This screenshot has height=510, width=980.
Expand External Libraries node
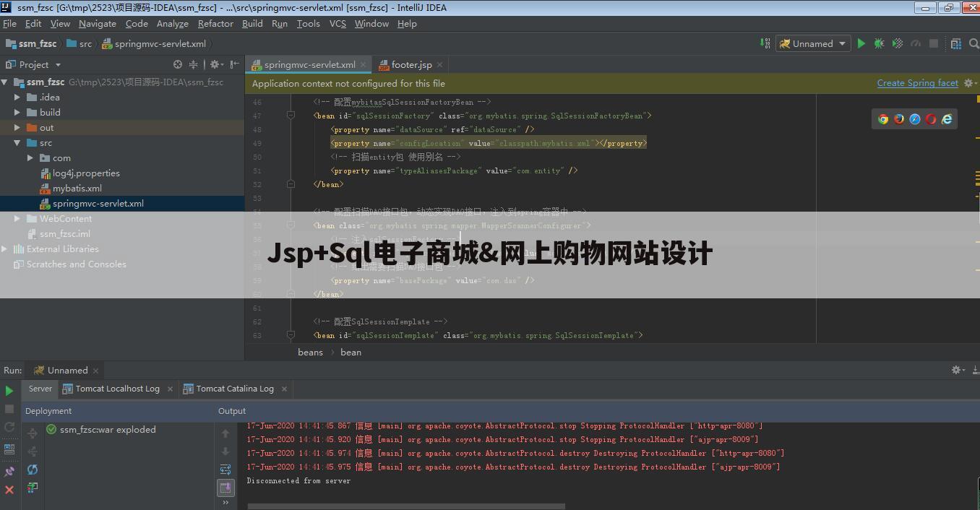[x=5, y=249]
